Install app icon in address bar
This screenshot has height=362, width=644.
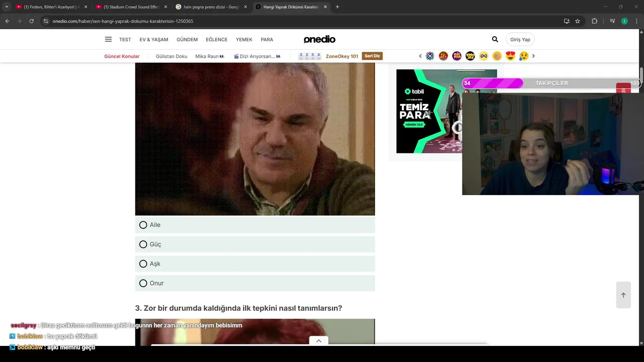(567, 21)
